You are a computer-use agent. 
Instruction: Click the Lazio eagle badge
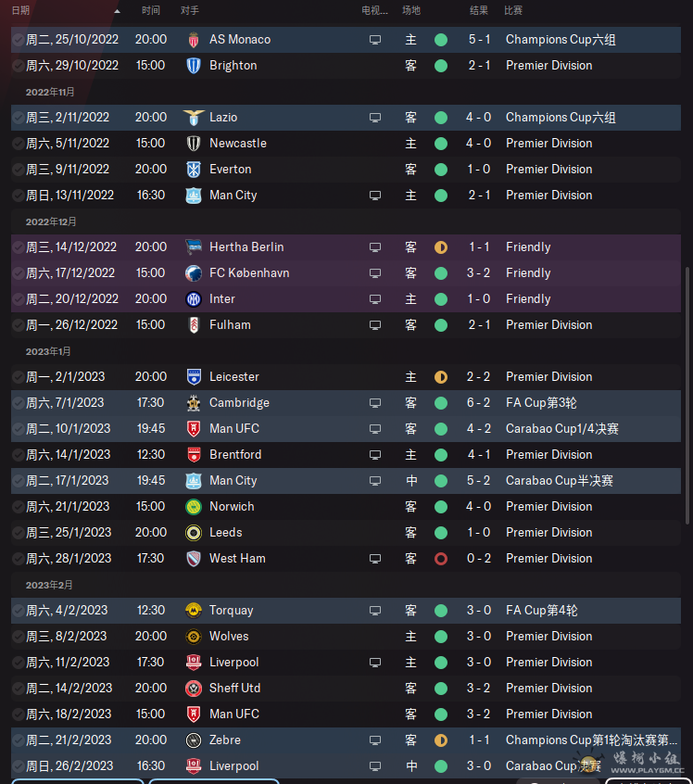tap(194, 118)
